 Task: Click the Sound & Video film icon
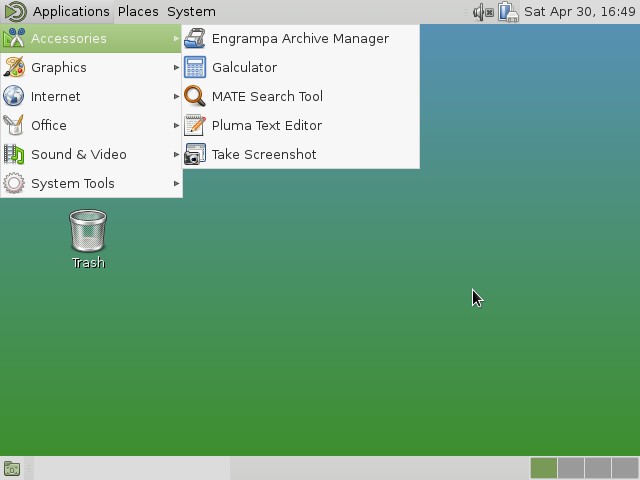click(14, 154)
